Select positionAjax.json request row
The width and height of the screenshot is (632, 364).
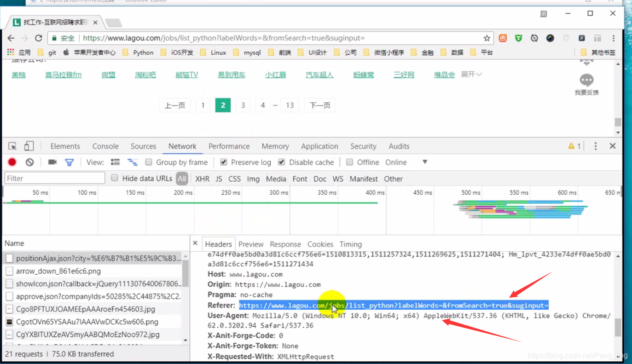click(93, 258)
